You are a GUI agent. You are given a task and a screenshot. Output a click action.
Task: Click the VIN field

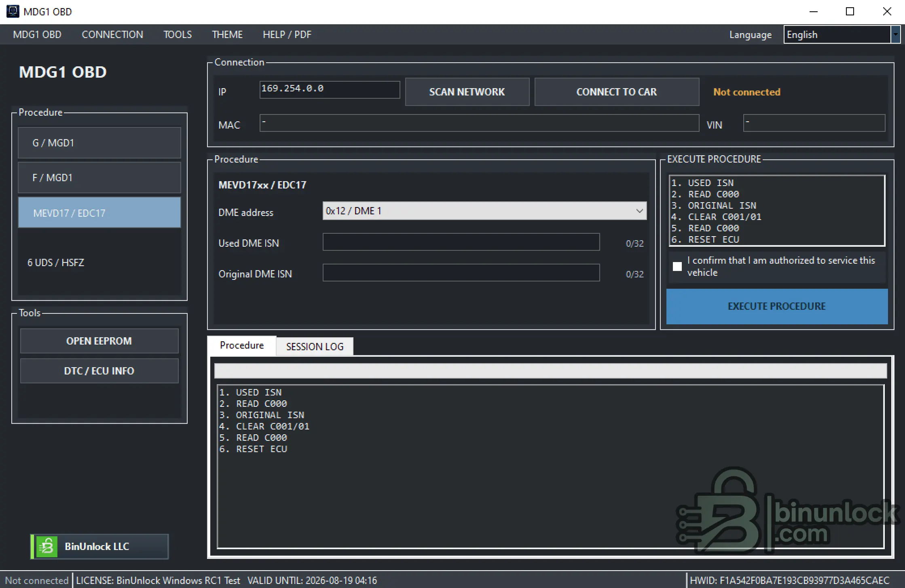click(x=814, y=123)
